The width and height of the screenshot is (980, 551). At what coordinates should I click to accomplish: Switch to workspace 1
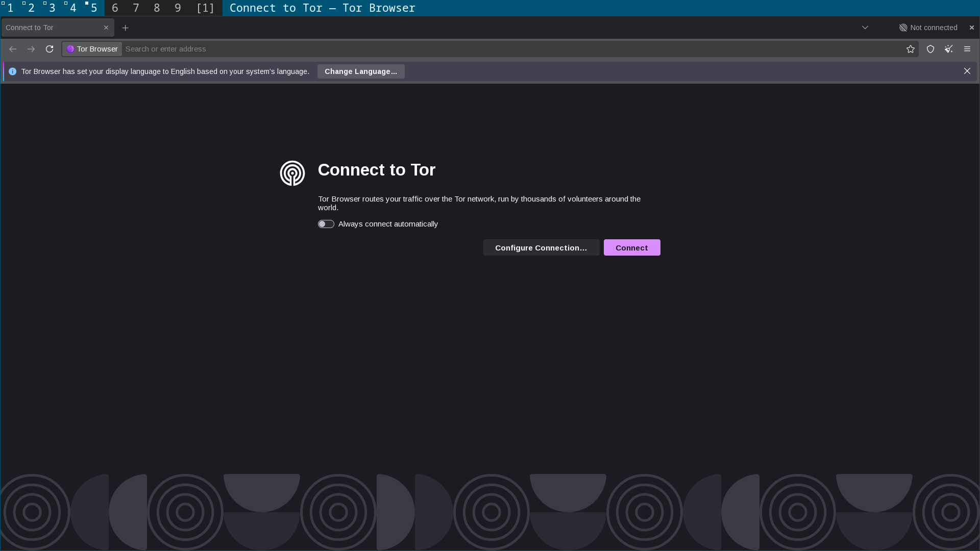pos(10,8)
